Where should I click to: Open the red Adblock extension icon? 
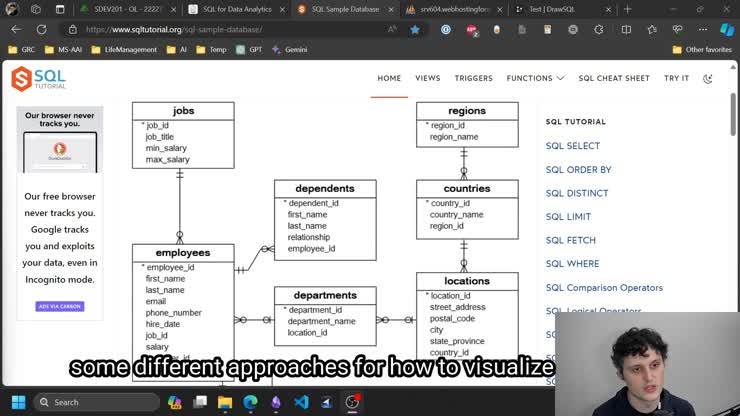pyautogui.click(x=471, y=30)
